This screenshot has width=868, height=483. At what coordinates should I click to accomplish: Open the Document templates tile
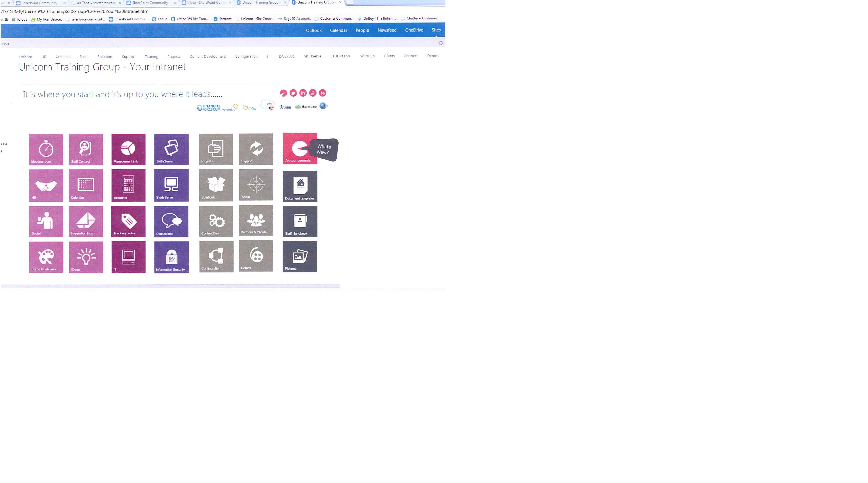(x=300, y=187)
